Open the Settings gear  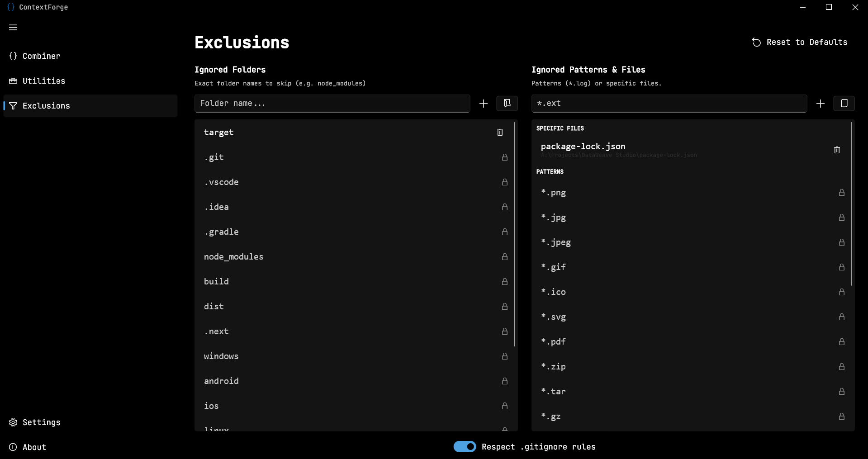click(x=41, y=422)
